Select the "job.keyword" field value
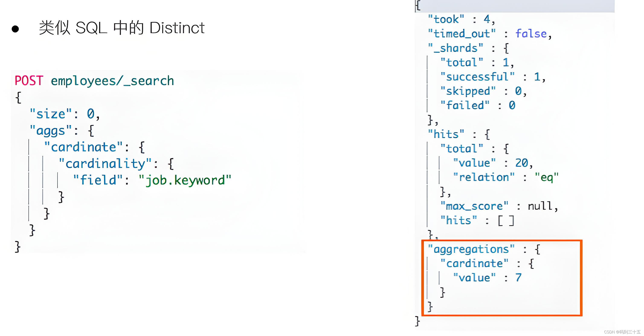The height and width of the screenshot is (336, 644). pyautogui.click(x=185, y=180)
